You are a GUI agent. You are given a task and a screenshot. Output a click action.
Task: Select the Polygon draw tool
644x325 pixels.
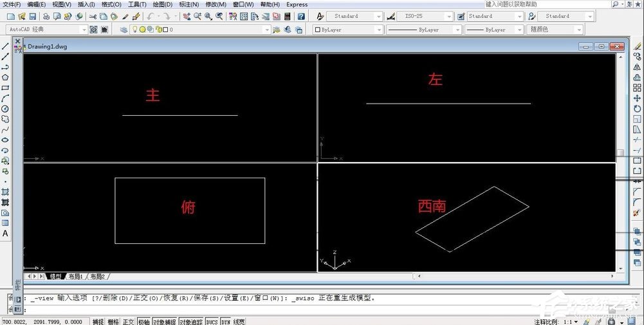[x=5, y=77]
